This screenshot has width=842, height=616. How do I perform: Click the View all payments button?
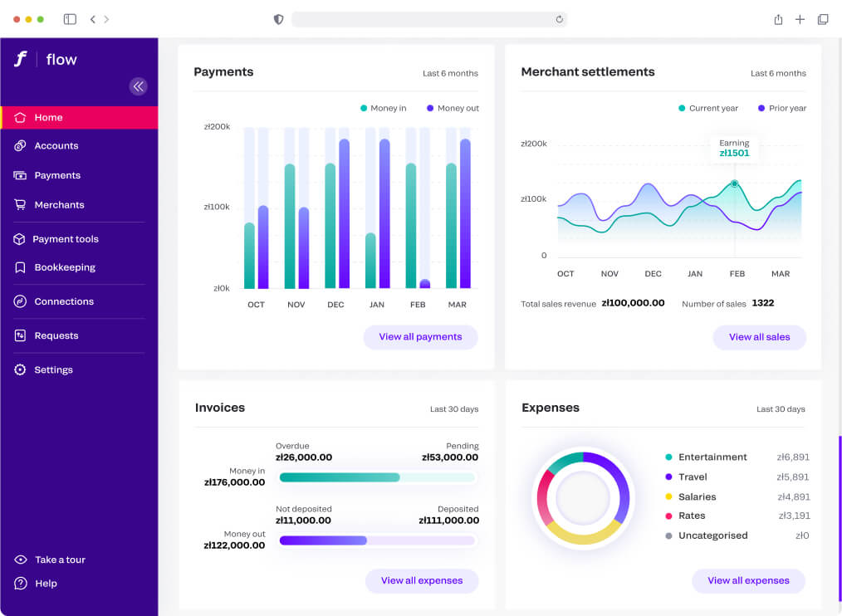(420, 337)
